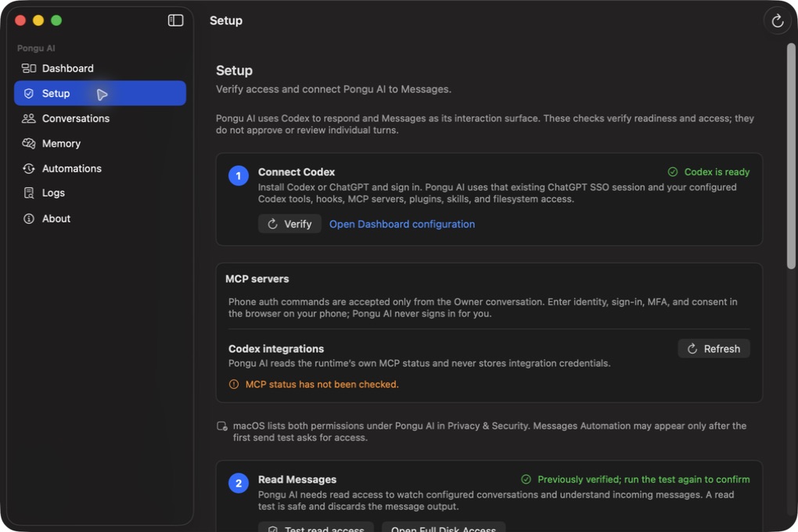Click the vertical scrollbar thumb
The width and height of the screenshot is (798, 532).
coord(791,156)
